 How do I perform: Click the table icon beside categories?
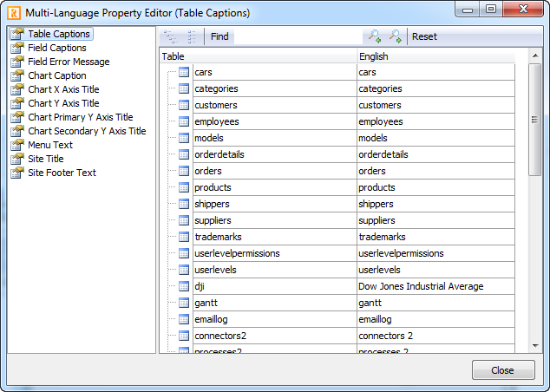click(184, 88)
